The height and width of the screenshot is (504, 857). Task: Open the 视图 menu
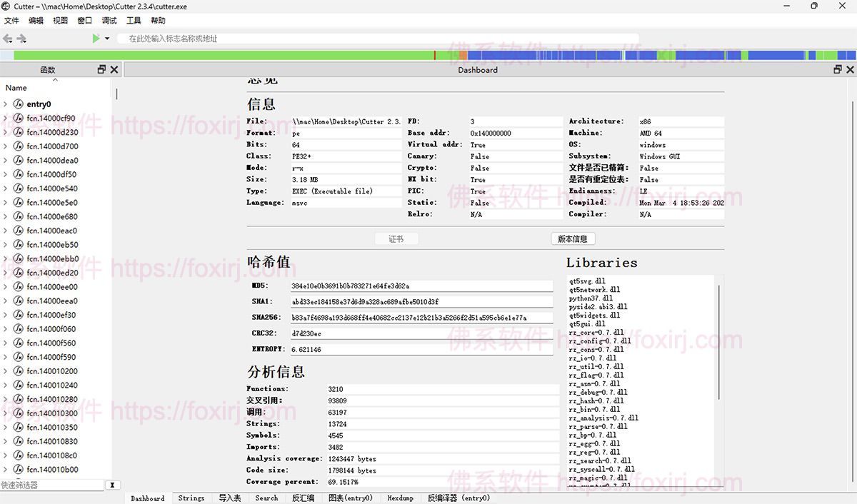60,21
